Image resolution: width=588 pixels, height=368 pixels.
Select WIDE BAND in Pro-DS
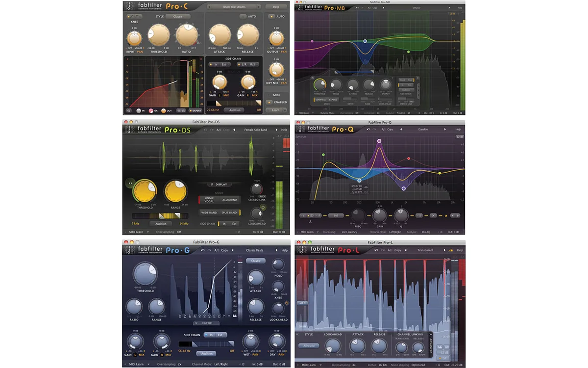pyautogui.click(x=209, y=212)
